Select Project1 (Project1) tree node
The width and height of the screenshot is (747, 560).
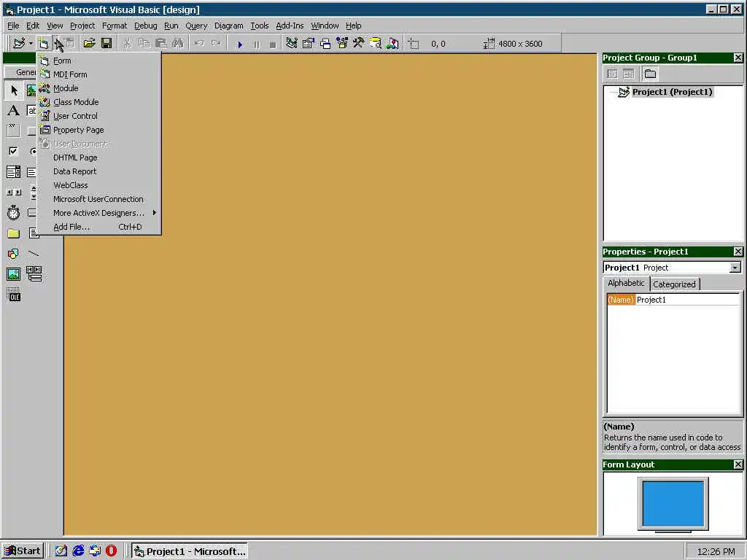[x=672, y=92]
